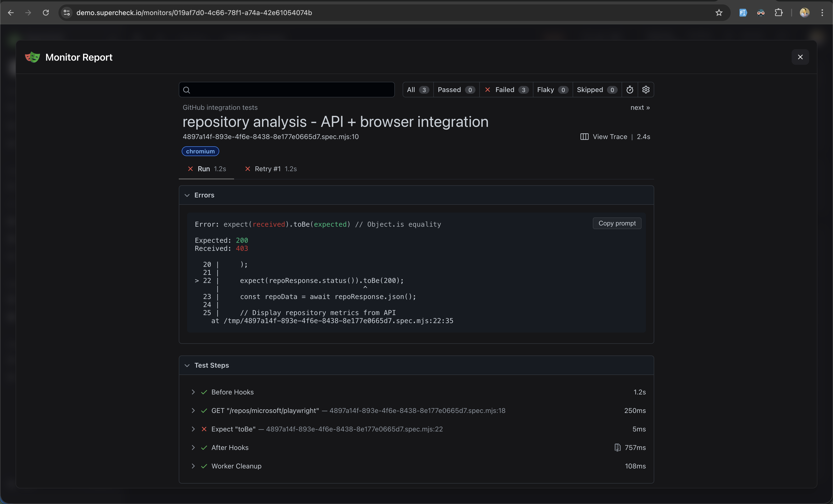Expand the Before Hooks test step

pyautogui.click(x=194, y=392)
